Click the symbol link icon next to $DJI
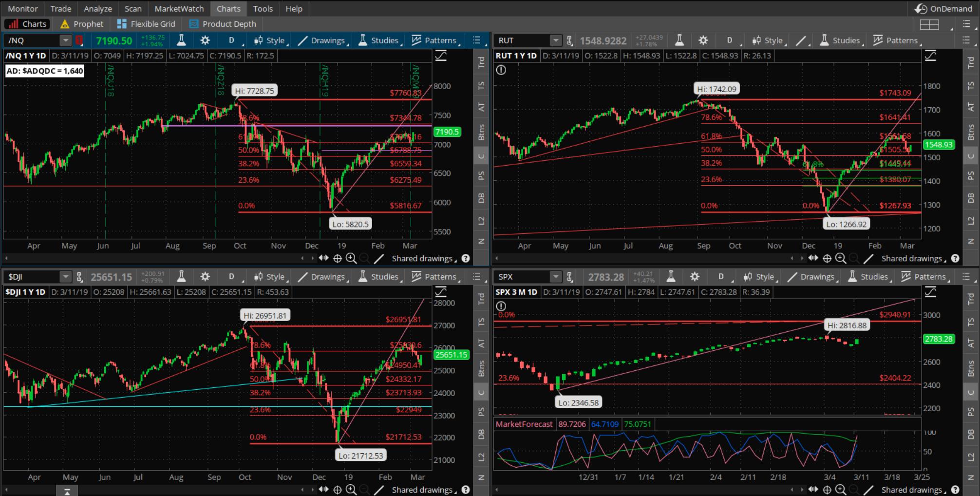The width and height of the screenshot is (980, 496). (x=79, y=277)
